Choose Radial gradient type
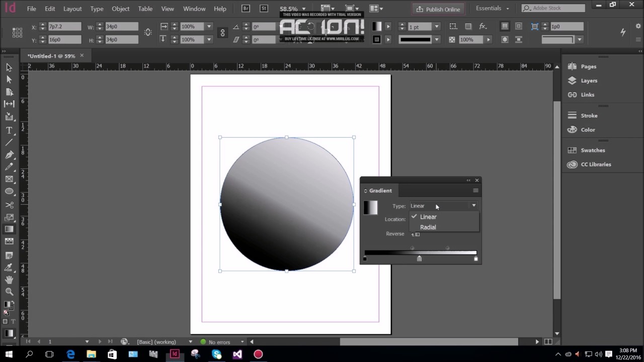This screenshot has width=644, height=362. click(x=428, y=227)
